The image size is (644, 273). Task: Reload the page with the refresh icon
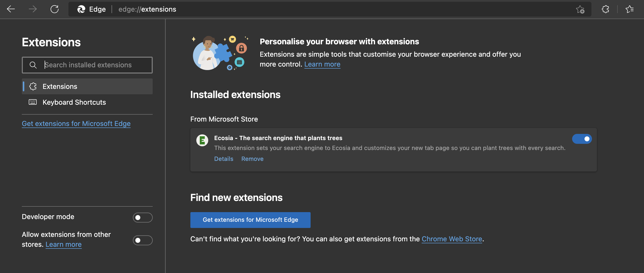pos(54,9)
